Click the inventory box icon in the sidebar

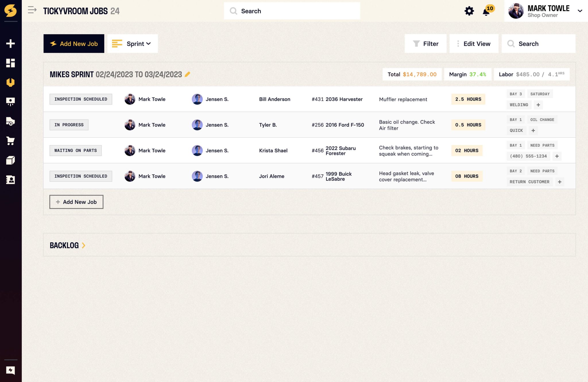point(11,160)
